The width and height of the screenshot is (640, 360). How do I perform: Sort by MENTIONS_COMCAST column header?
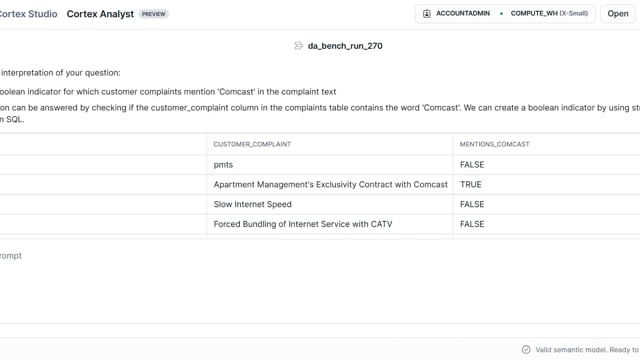(494, 144)
